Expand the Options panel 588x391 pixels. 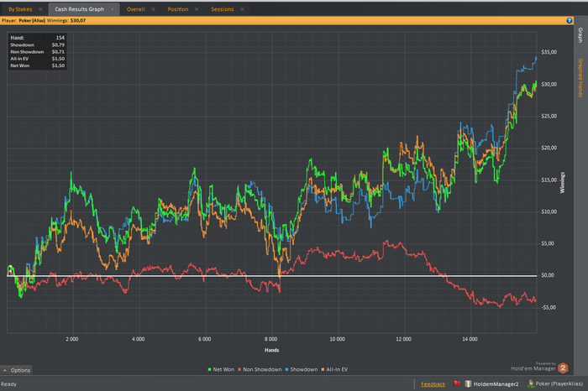pyautogui.click(x=17, y=370)
